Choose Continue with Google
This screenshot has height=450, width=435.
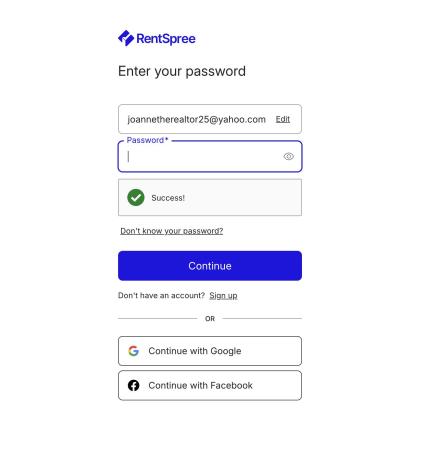pos(210,351)
